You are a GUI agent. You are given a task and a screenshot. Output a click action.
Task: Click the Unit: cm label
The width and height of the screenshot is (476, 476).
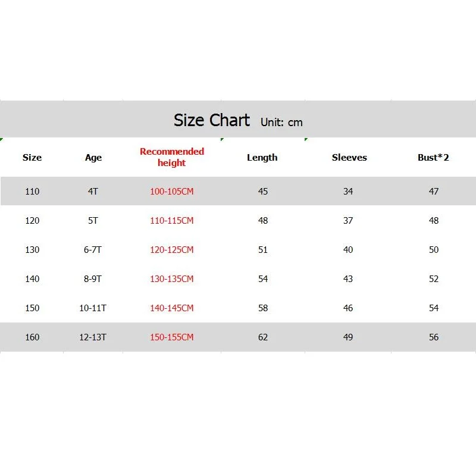click(281, 123)
